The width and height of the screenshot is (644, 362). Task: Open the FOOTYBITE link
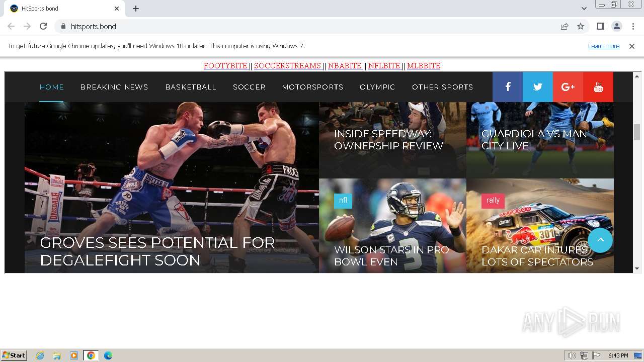point(226,66)
